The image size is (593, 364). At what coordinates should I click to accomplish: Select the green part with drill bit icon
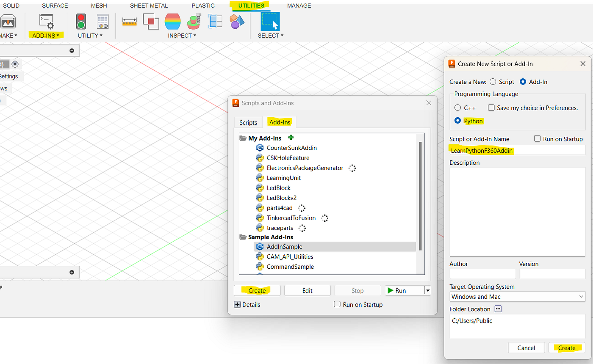pyautogui.click(x=194, y=21)
